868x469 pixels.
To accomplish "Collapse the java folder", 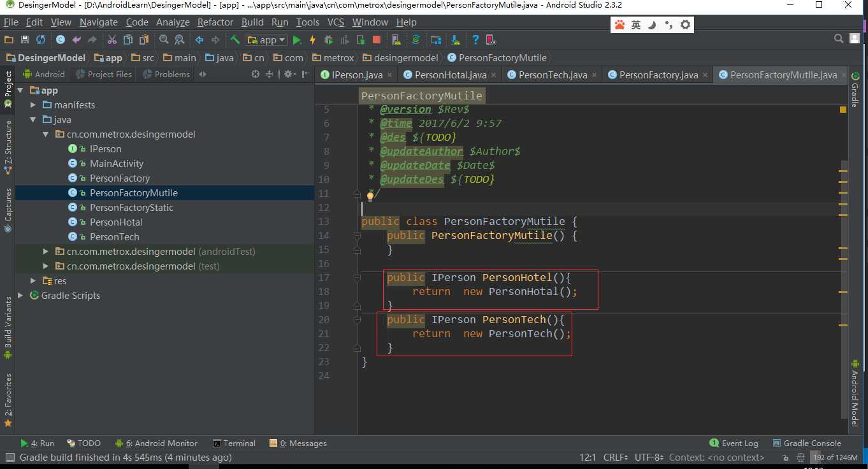I will pos(33,120).
